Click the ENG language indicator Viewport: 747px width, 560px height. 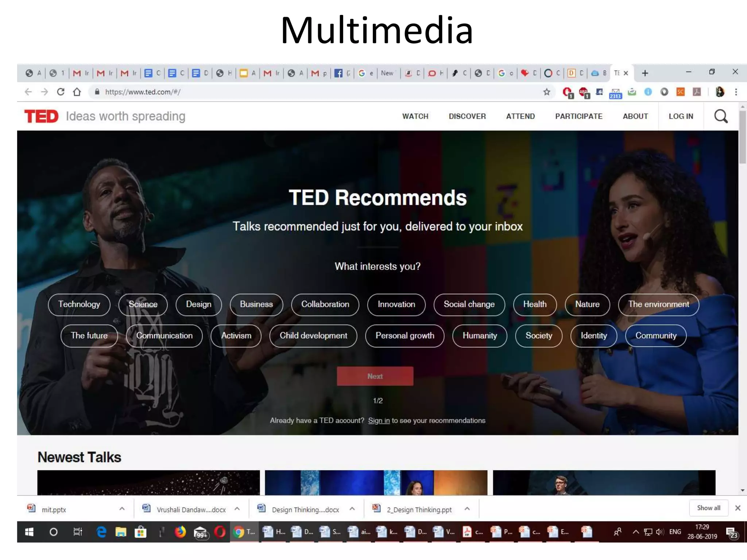tap(675, 532)
